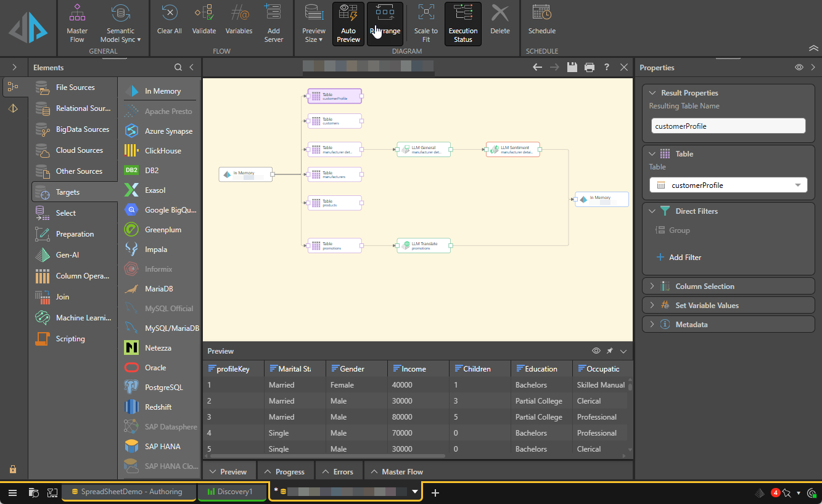Image resolution: width=822 pixels, height=504 pixels.
Task: Expand the Column Selection section
Action: 704,287
